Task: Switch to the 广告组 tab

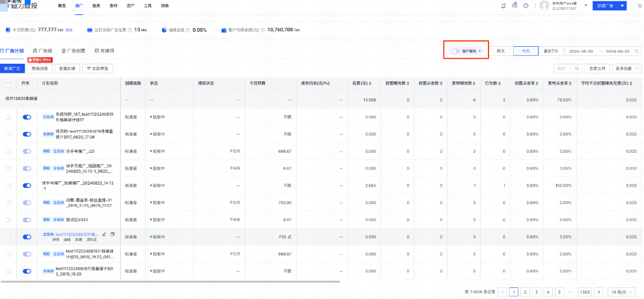Action: point(43,50)
